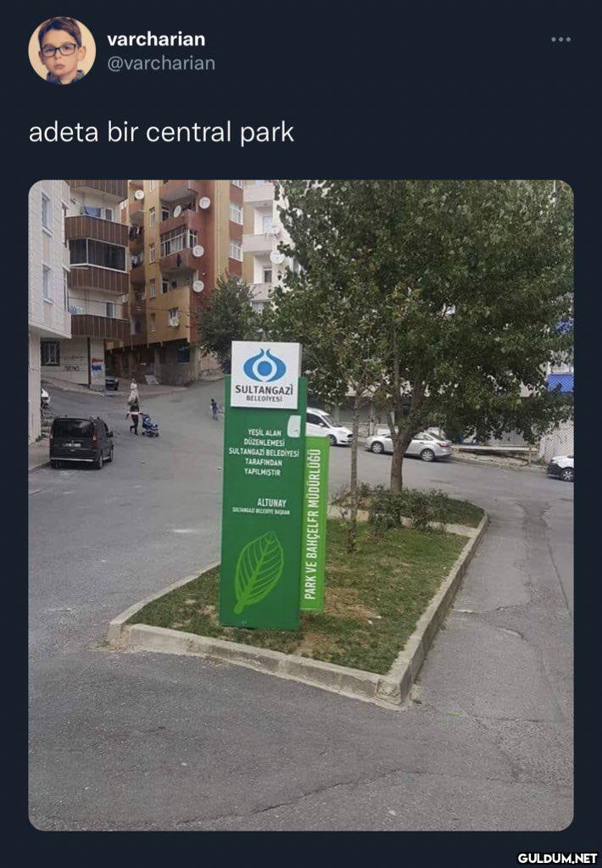Click the GULDUM.NET watermark
Screen dimensions: 602x868
[x=557, y=858]
